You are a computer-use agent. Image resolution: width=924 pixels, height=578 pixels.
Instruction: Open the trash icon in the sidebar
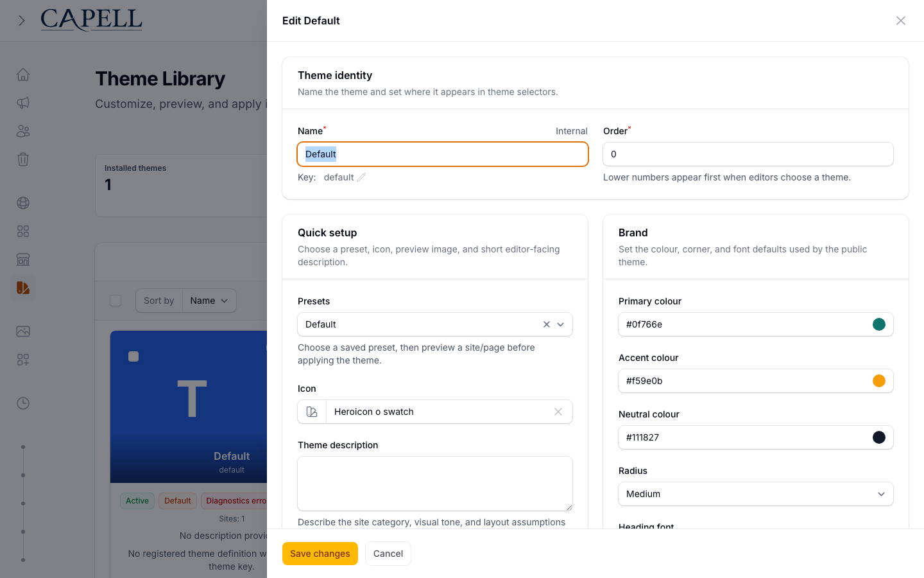[x=23, y=159]
